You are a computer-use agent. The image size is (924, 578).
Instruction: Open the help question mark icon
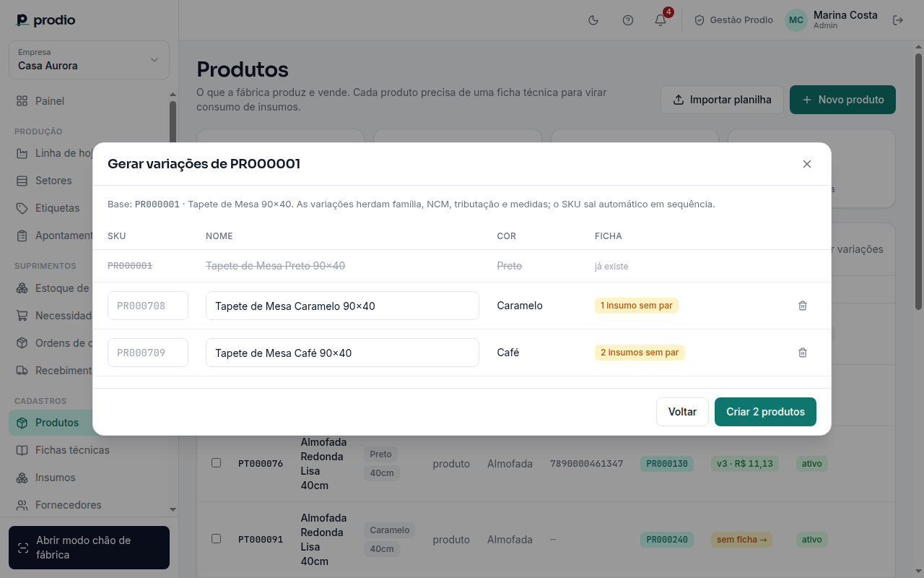(x=628, y=20)
